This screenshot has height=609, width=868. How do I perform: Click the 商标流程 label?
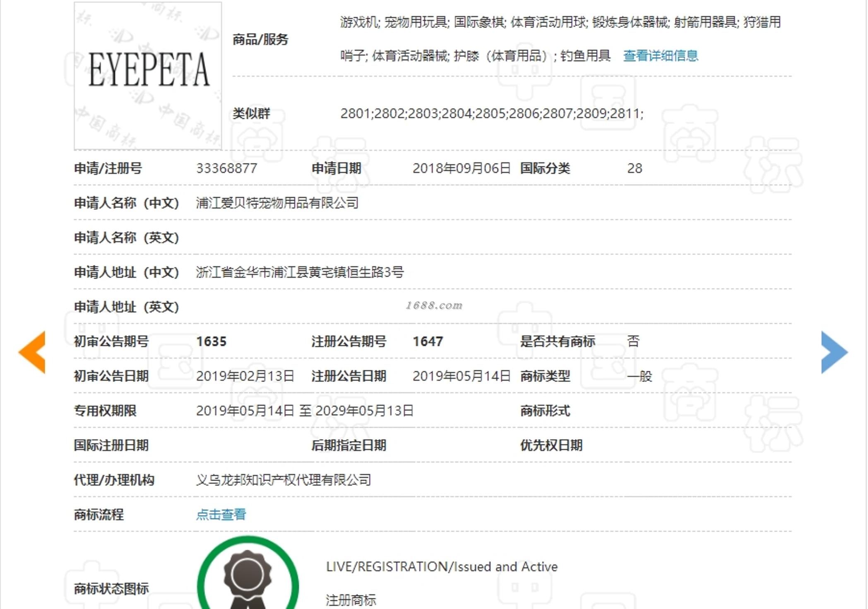coord(99,514)
